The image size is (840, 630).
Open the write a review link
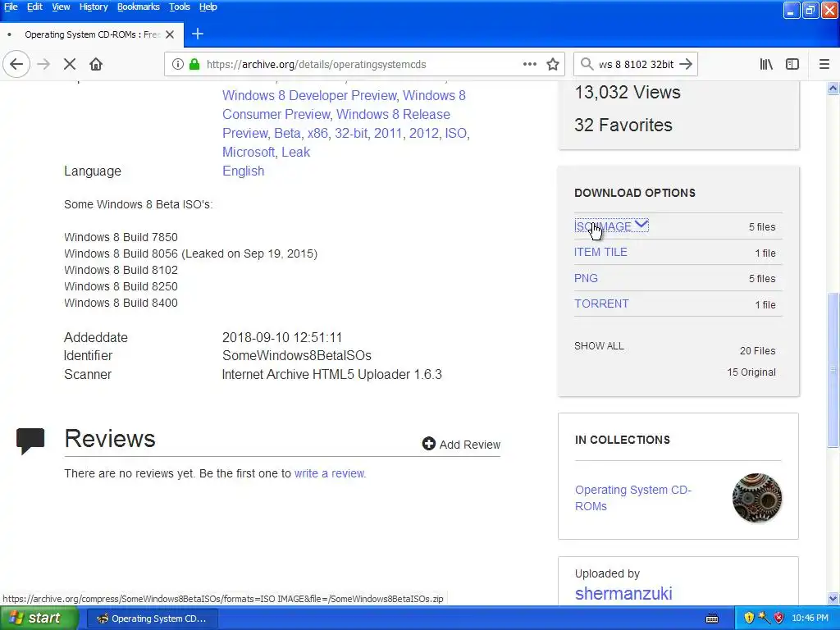(330, 473)
